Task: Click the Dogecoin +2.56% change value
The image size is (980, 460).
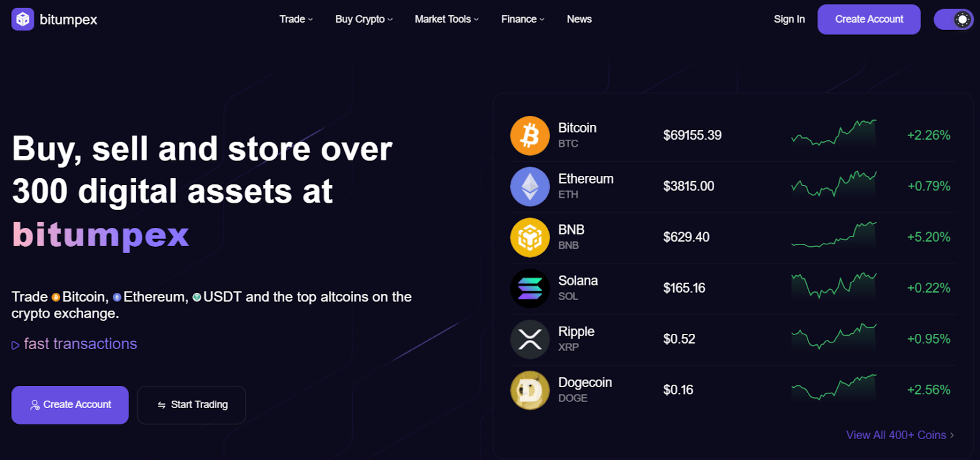Action: click(x=929, y=390)
